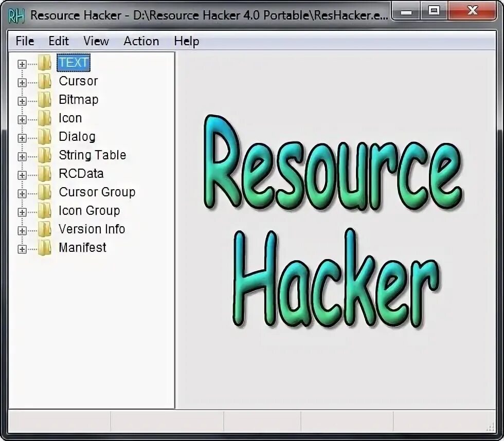This screenshot has height=441, width=504.
Task: Click the String Table folder icon
Action: tap(44, 155)
